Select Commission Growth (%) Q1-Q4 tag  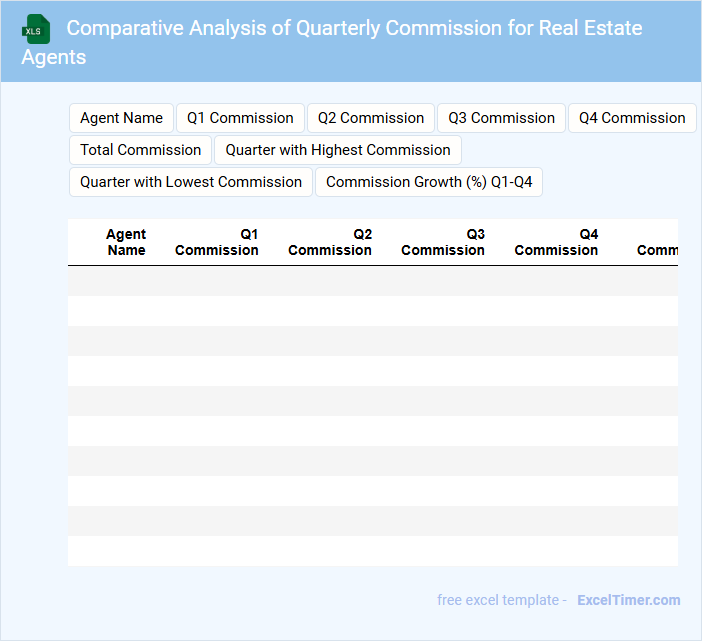click(429, 182)
